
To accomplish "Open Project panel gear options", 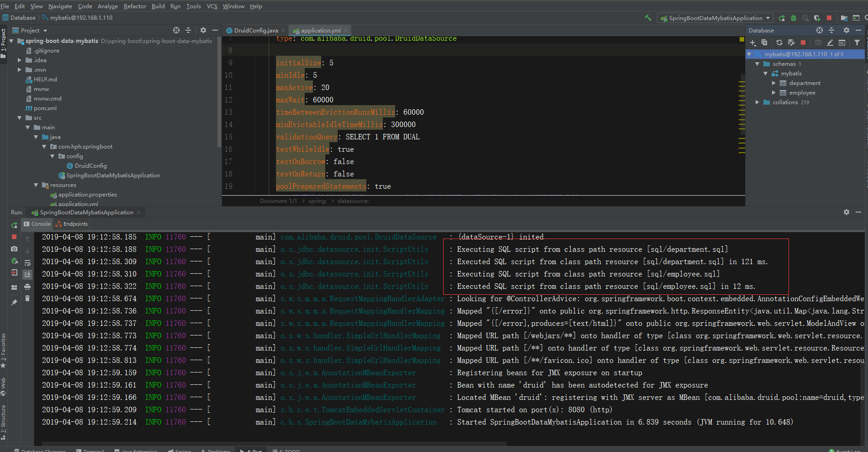I will (x=203, y=30).
